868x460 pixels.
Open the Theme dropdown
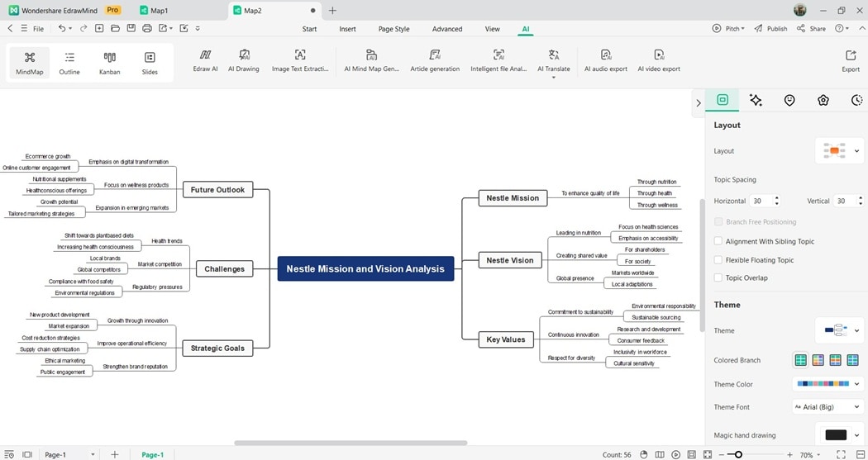839,330
